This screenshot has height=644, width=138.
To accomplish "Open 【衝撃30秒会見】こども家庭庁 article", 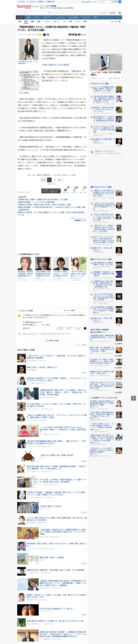I will (x=63, y=392).
